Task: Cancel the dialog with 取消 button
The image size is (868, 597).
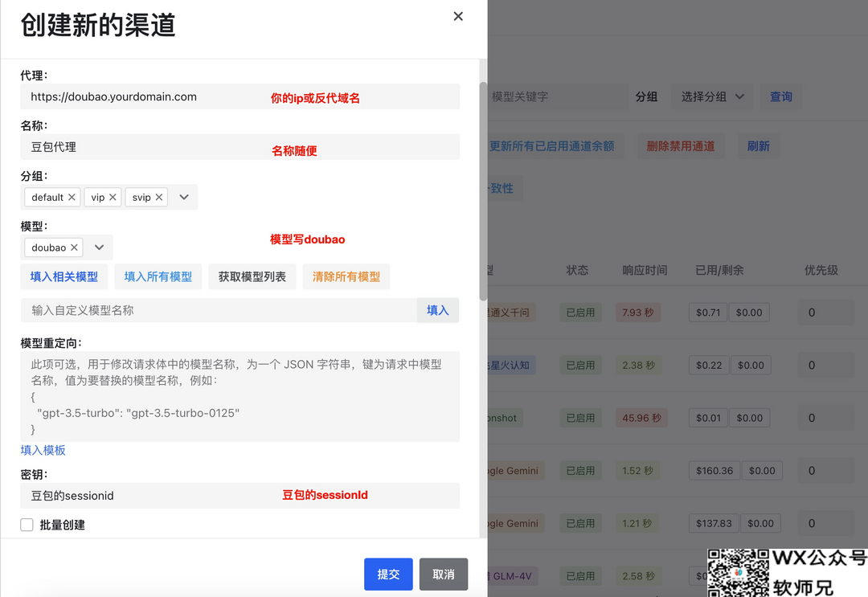Action: point(444,575)
